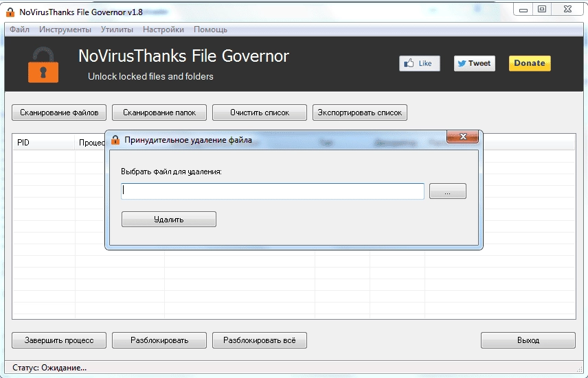The width and height of the screenshot is (588, 378).
Task: Open the Помощь menu
Action: click(210, 29)
